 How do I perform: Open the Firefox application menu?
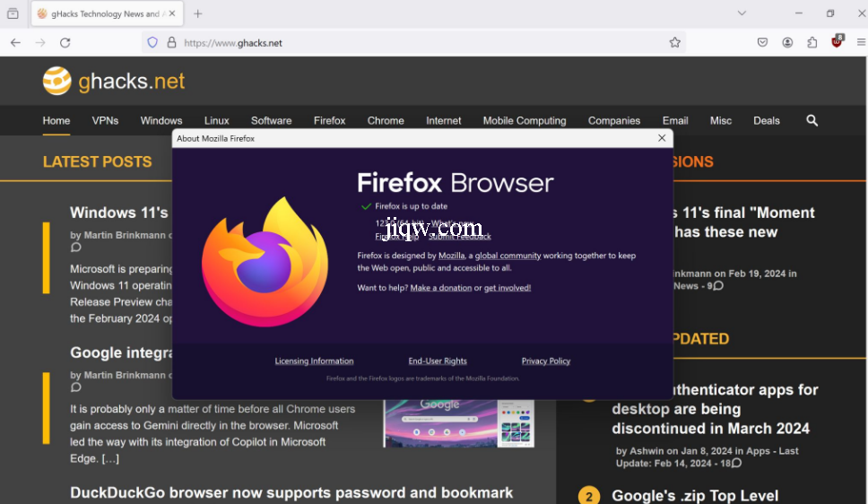(861, 43)
